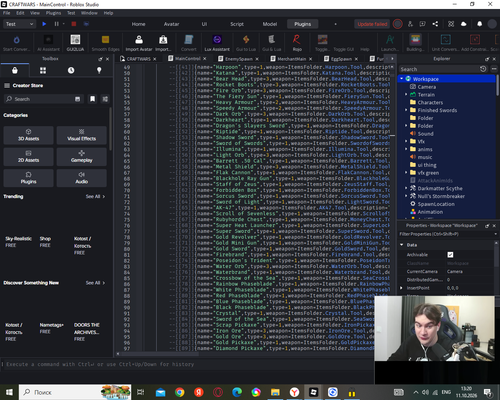Open the Audio category
500x400 pixels.
(x=82, y=178)
